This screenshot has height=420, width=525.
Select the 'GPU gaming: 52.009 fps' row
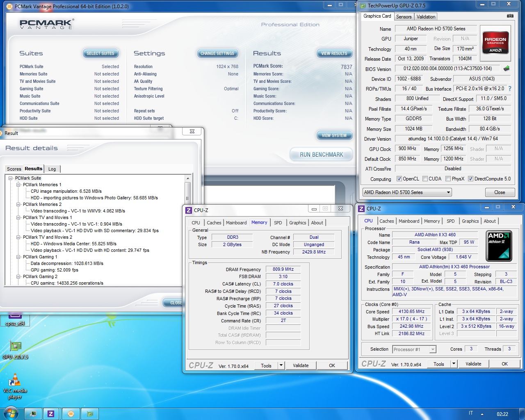pyautogui.click(x=54, y=270)
